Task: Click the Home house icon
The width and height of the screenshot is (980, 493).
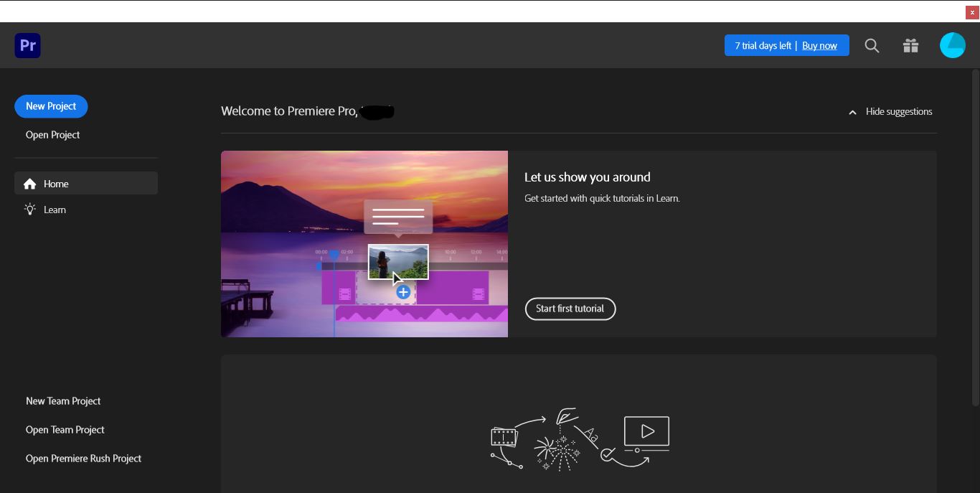Action: (x=29, y=184)
